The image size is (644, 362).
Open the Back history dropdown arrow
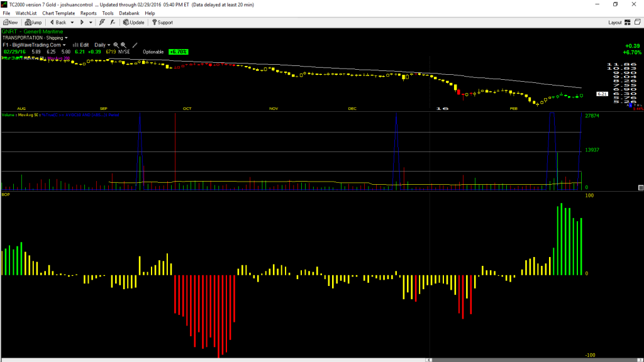pyautogui.click(x=72, y=23)
